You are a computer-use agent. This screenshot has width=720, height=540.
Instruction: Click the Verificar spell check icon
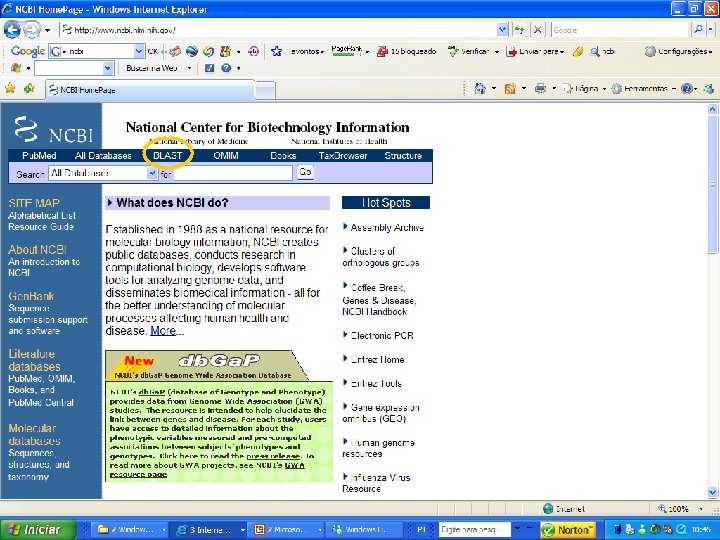[453, 51]
